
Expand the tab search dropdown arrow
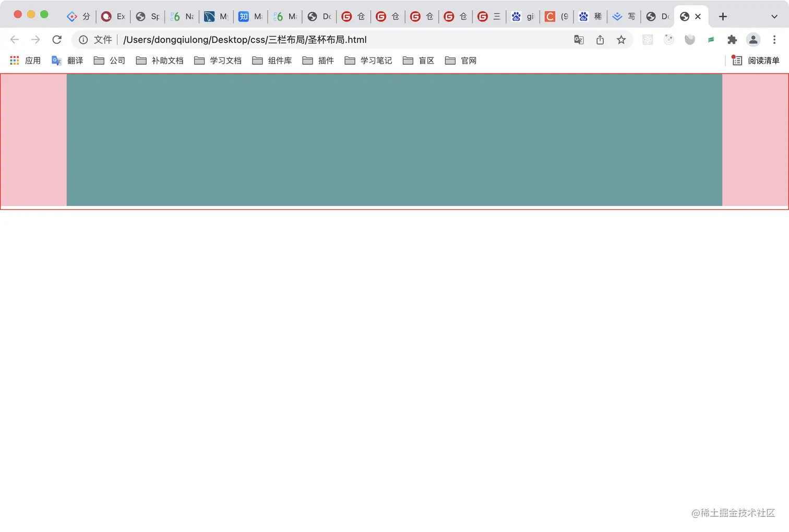click(774, 17)
